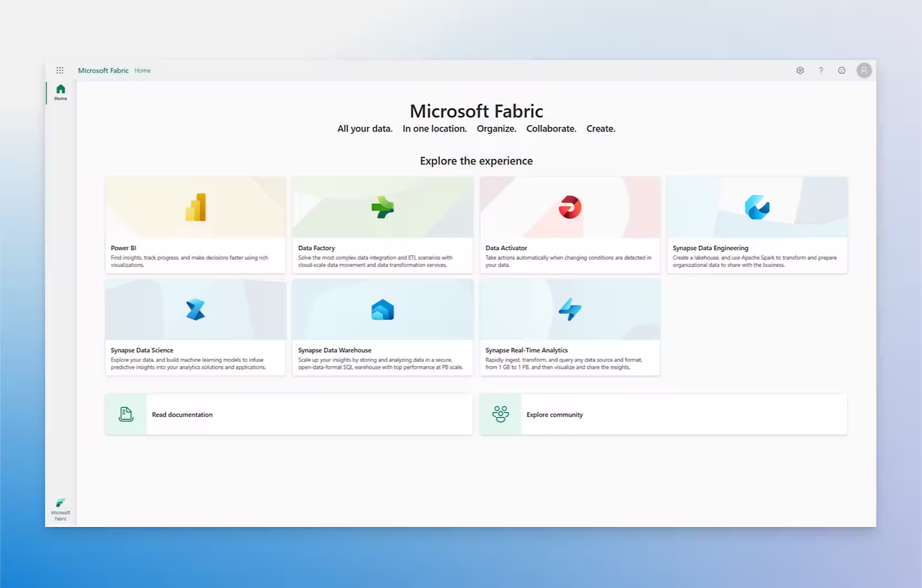The width and height of the screenshot is (922, 588).
Task: Select Home in the left navigation
Action: (x=60, y=91)
